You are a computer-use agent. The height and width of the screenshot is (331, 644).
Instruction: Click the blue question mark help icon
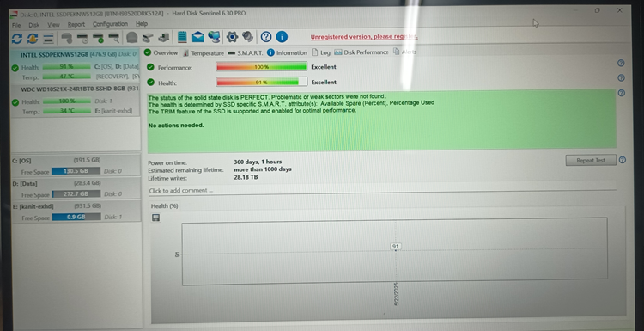coord(266,37)
